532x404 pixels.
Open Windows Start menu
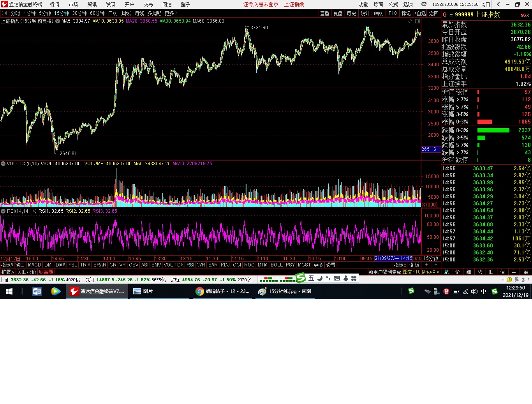(9, 291)
